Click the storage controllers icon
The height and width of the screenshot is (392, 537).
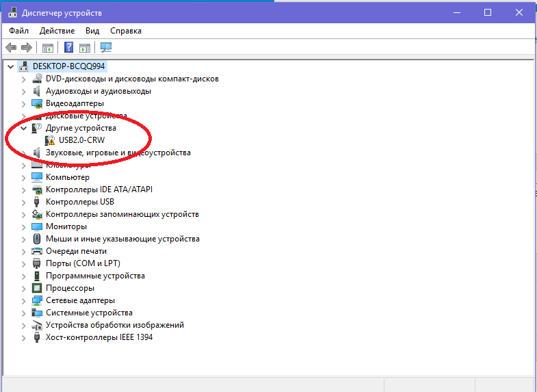(x=37, y=214)
